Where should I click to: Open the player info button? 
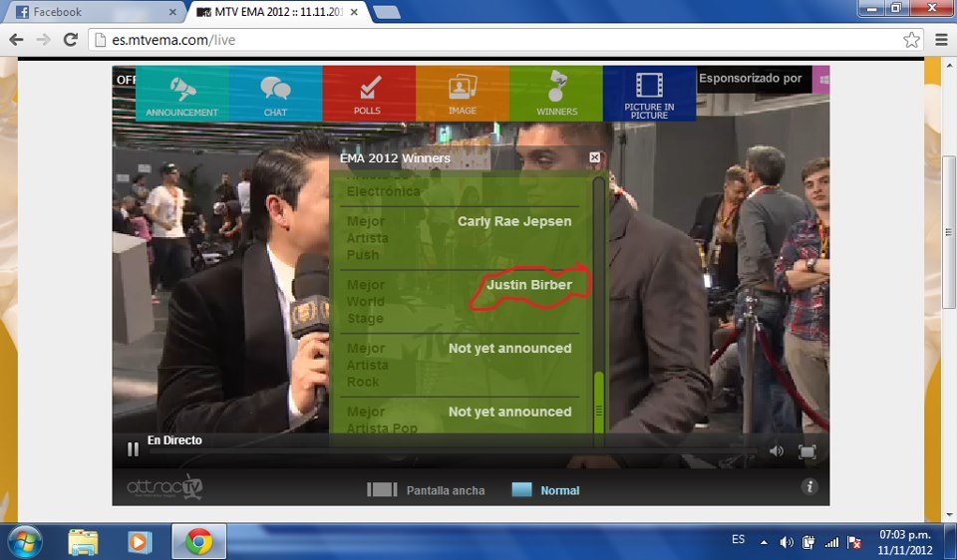[809, 486]
